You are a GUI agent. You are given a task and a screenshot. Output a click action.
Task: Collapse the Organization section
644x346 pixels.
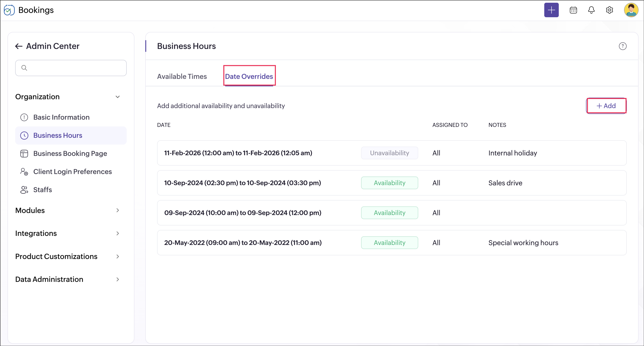click(117, 97)
